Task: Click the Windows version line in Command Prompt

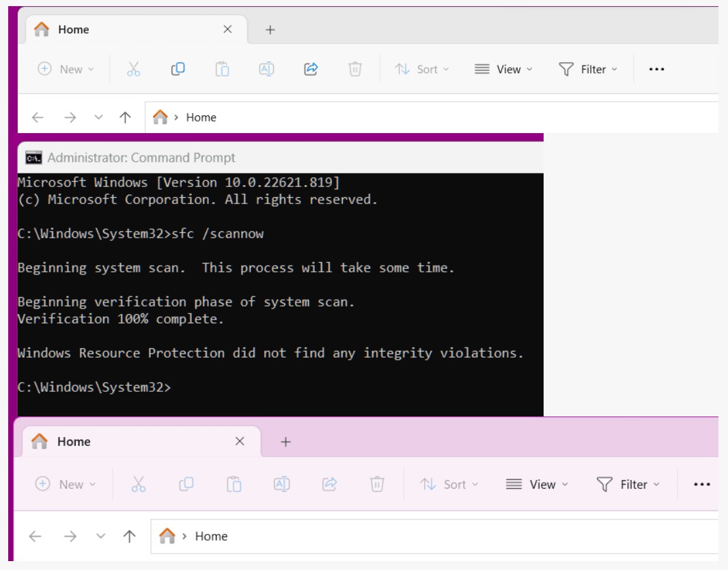Action: click(x=179, y=182)
